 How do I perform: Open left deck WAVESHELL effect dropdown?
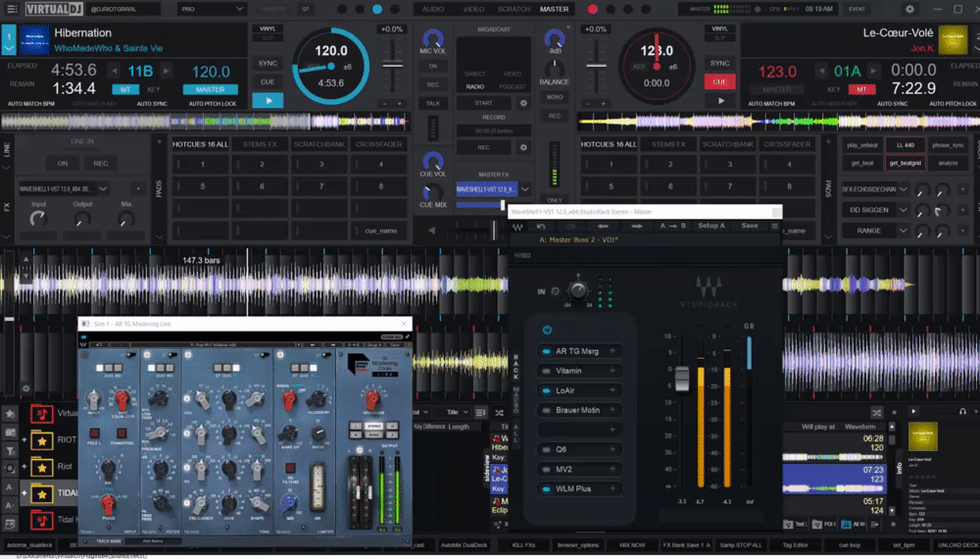pyautogui.click(x=103, y=189)
